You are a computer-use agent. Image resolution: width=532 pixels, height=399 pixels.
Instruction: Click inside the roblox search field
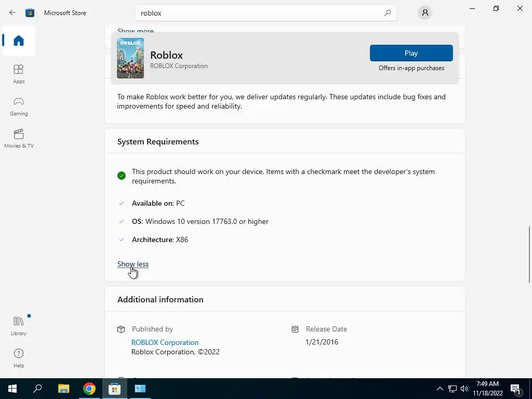pyautogui.click(x=265, y=13)
